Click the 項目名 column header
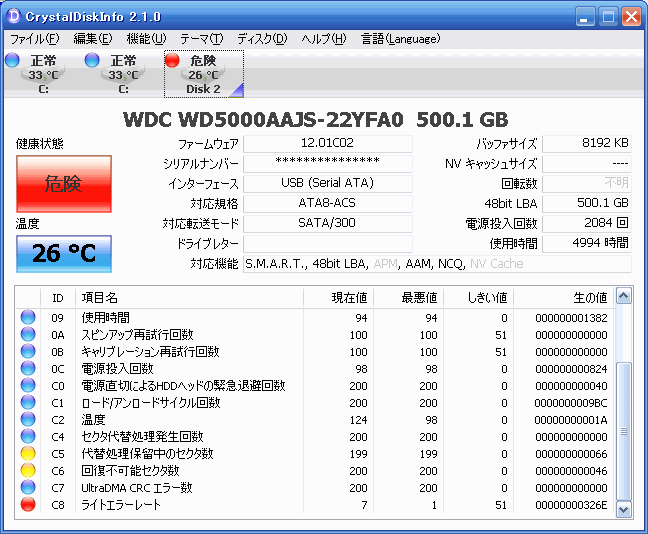Image resolution: width=648 pixels, height=534 pixels. (189, 298)
